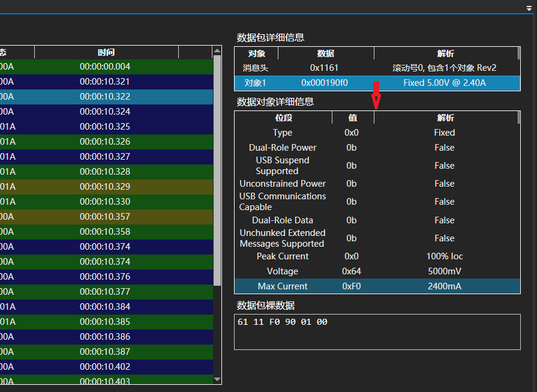Screen dimensions: 537x392
Task: Click the Fixed 5.00V @ 2.40A cell
Action: (445, 83)
